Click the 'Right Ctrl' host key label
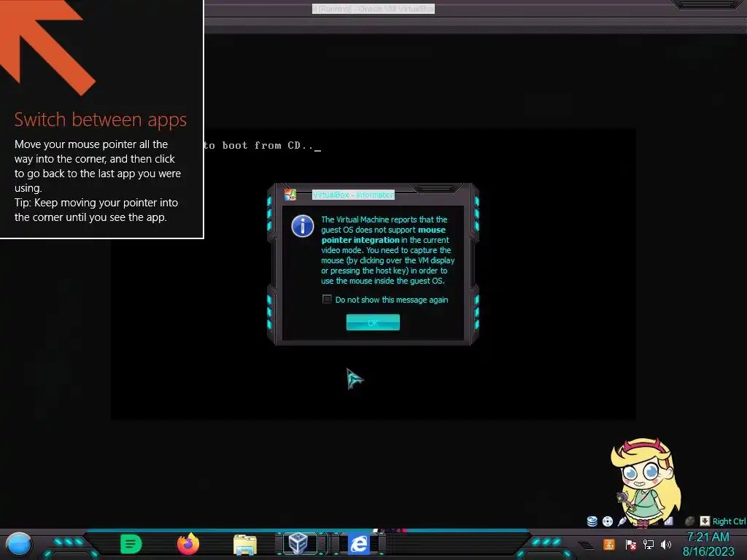Screen dimensions: 747x560 [729, 521]
